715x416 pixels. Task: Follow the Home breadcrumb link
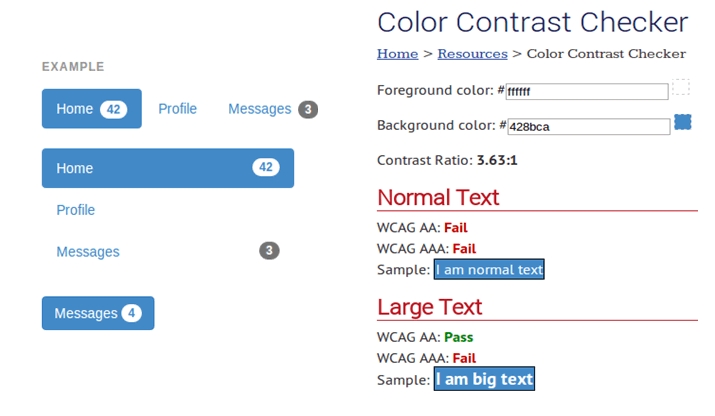397,53
